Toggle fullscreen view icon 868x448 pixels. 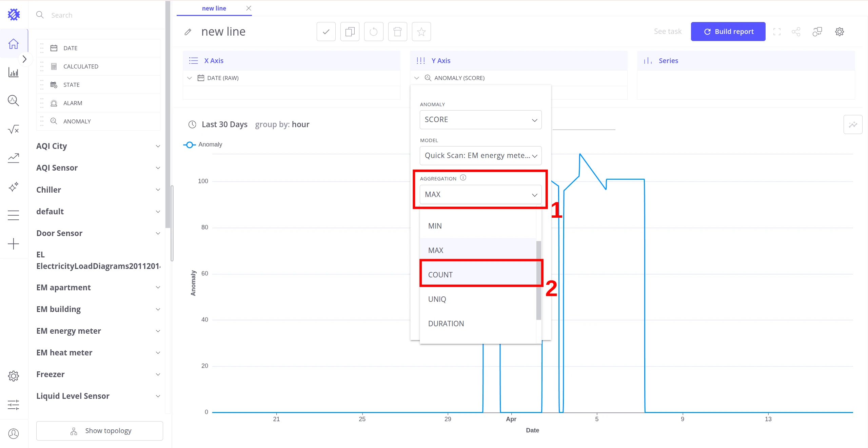coord(777,32)
